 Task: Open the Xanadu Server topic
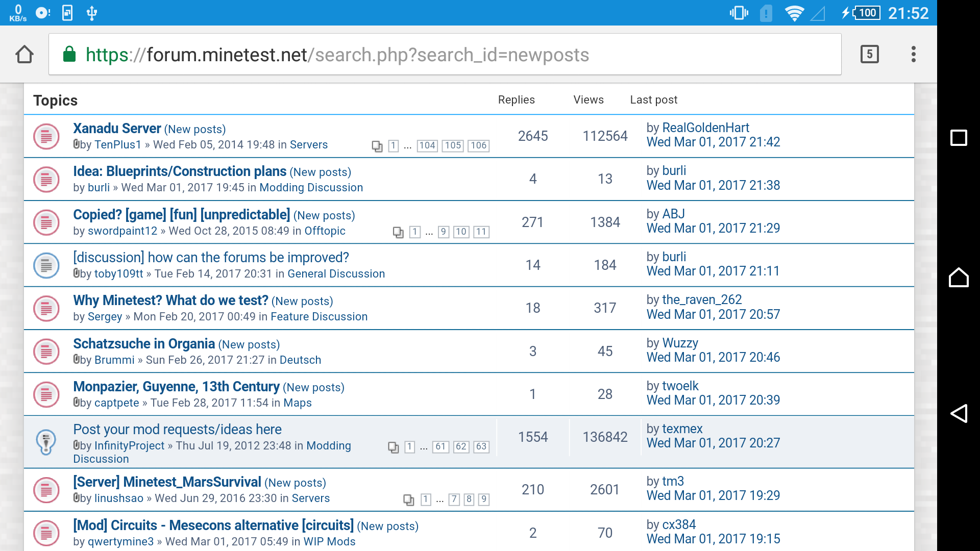[x=117, y=129]
